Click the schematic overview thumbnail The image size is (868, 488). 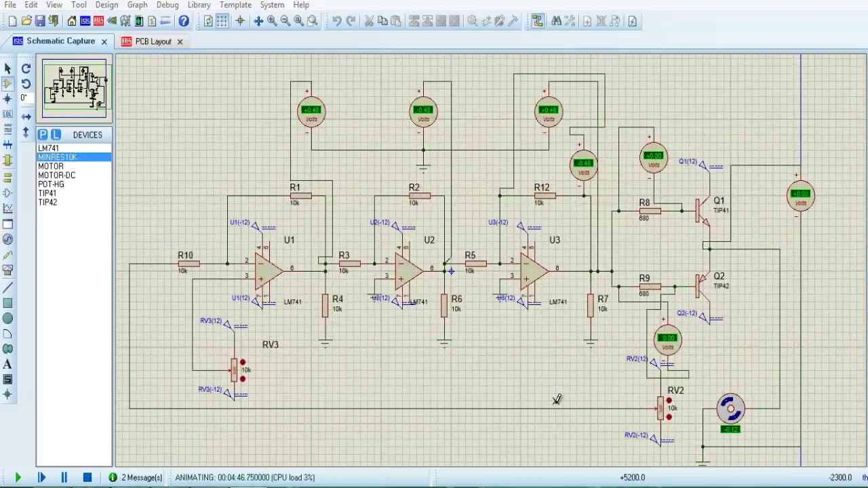coord(75,88)
